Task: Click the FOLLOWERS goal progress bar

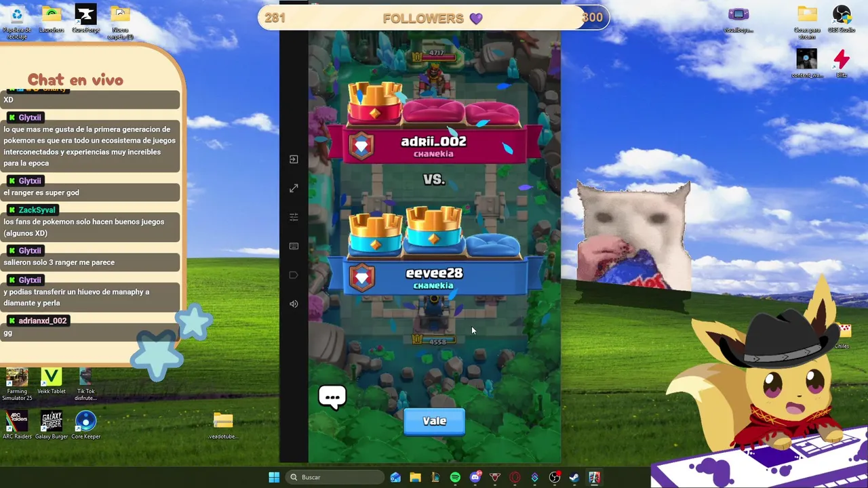Action: point(433,18)
